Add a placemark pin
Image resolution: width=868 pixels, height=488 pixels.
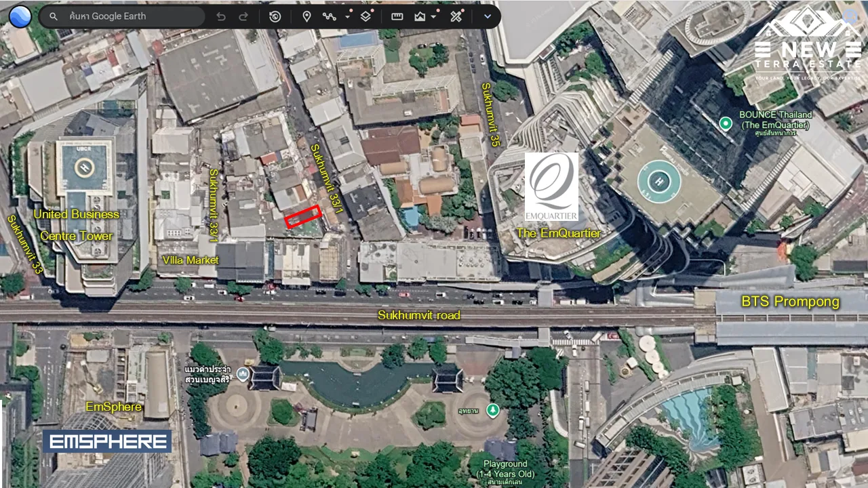pyautogui.click(x=307, y=16)
